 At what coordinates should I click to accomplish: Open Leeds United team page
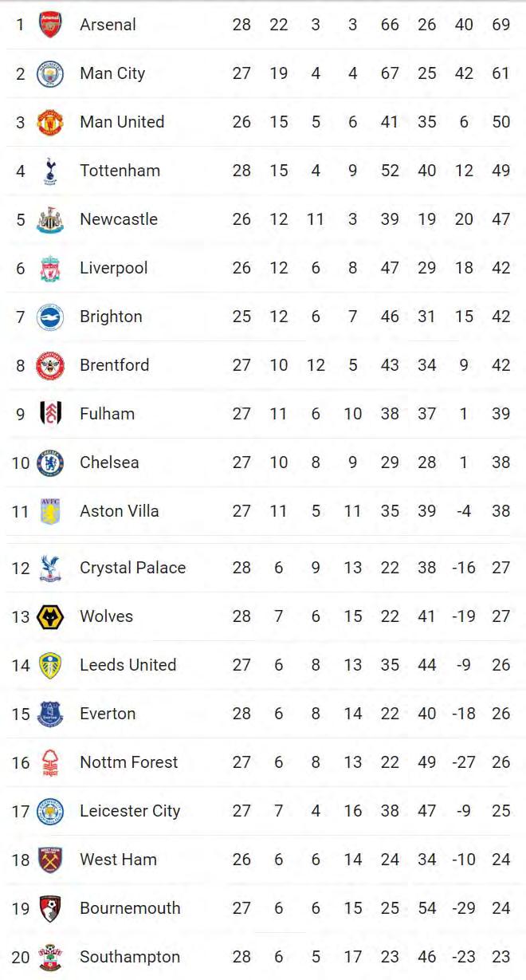click(x=128, y=665)
